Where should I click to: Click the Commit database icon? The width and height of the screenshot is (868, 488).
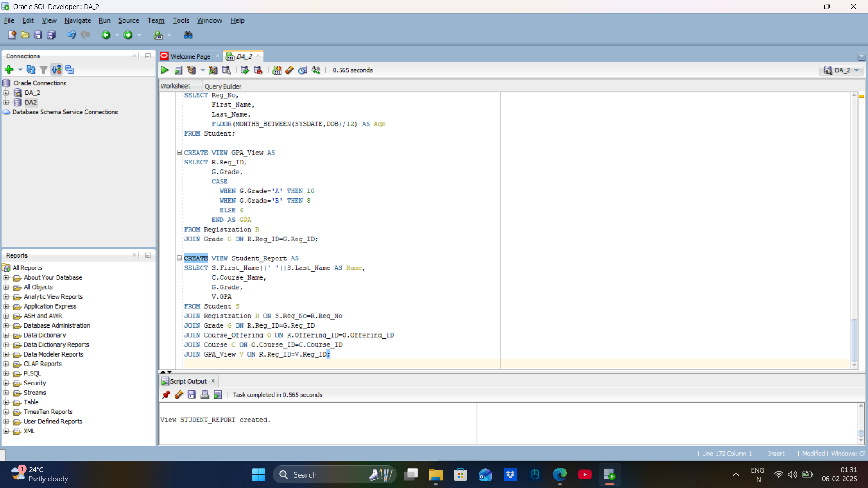pos(245,70)
